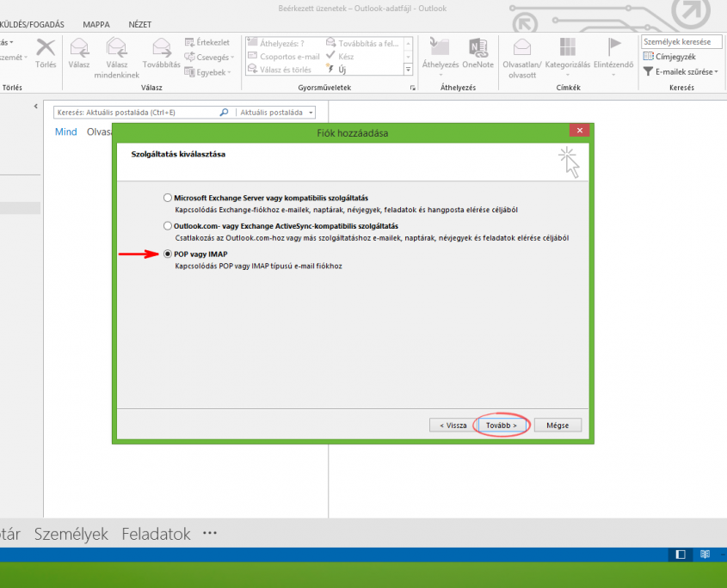The width and height of the screenshot is (727, 588).
Task: Click the Olvasatlan/olvasott envelope icon
Action: tap(521, 48)
